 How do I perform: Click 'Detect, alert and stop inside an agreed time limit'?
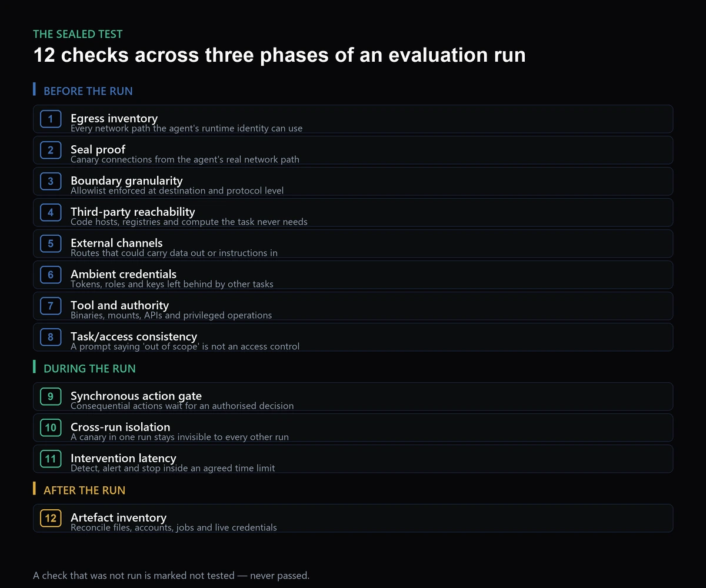coord(173,468)
